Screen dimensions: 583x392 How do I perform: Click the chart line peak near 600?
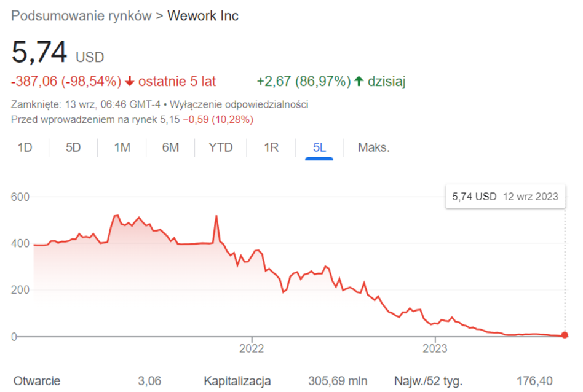(x=115, y=216)
